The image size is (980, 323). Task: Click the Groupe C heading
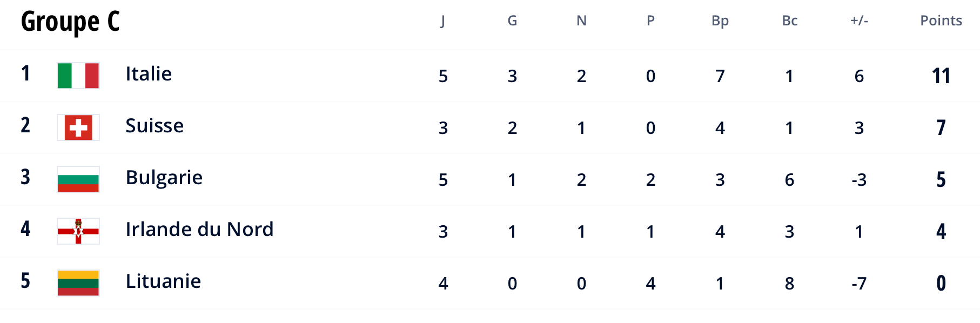[70, 22]
